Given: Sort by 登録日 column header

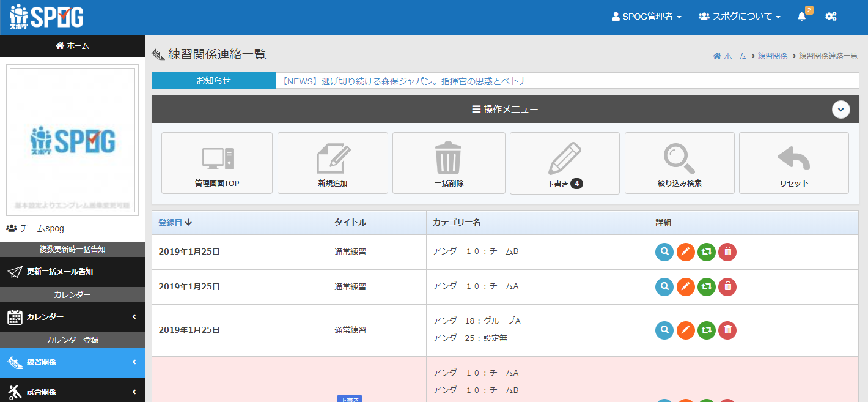Looking at the screenshot, I should [x=175, y=223].
